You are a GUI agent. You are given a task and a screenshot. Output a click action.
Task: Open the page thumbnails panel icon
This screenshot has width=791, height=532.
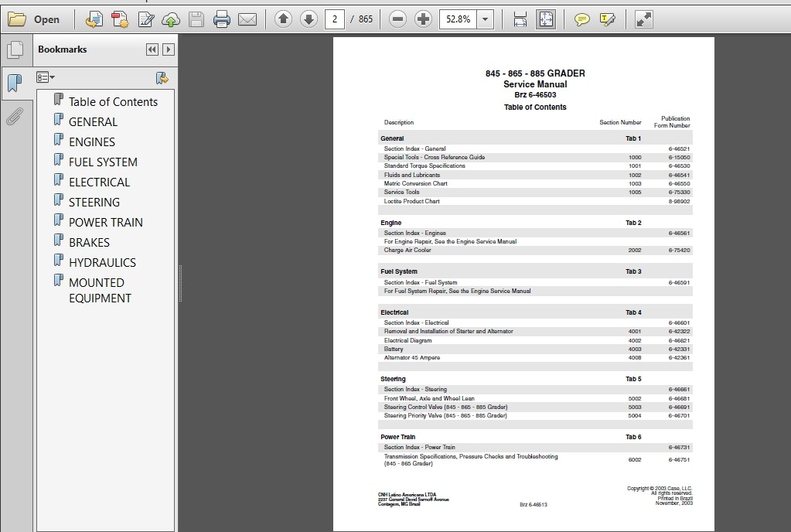(15, 49)
